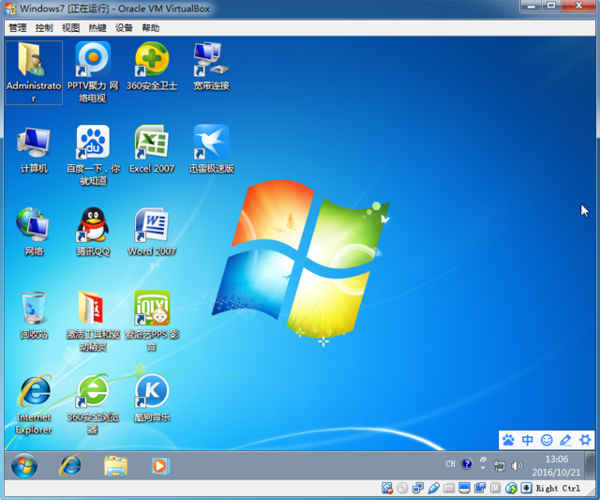The image size is (600, 500).
Task: Click the 百度一下 paw shortcut
Action: (x=92, y=143)
